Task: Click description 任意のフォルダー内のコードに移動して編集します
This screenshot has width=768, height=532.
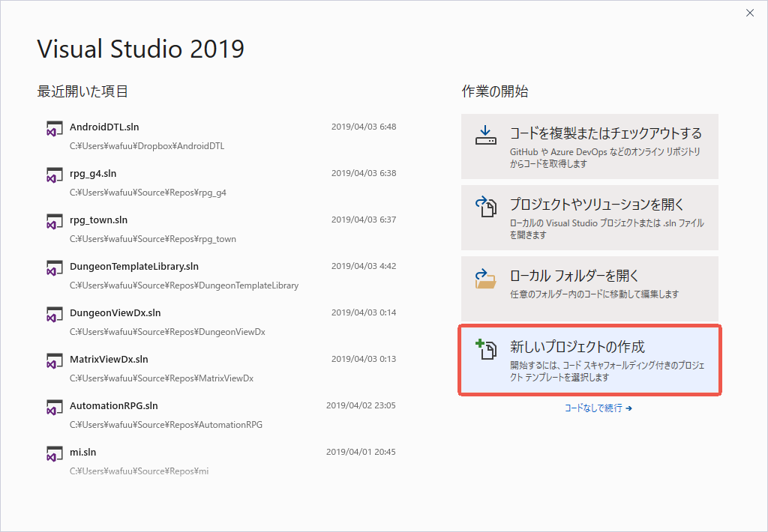Action: coord(595,294)
